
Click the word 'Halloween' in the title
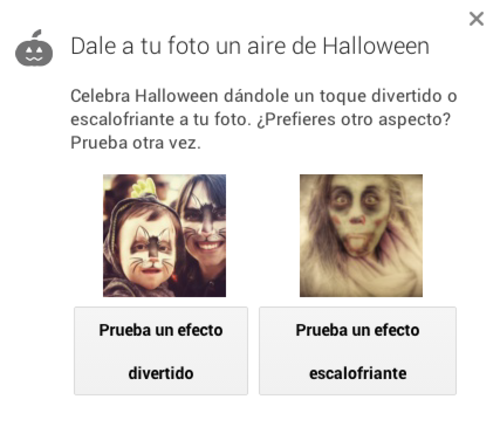[x=376, y=46]
